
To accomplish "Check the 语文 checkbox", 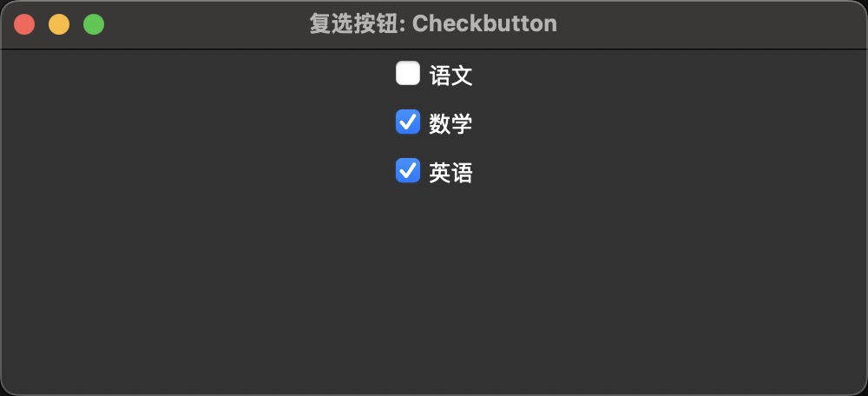I will coord(408,74).
